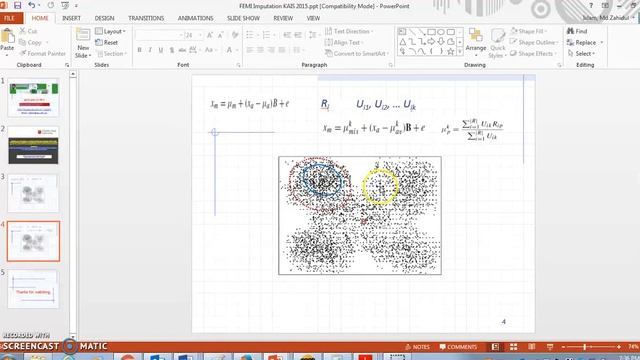Click NOTES in the status bar
Screen dimensions: 640x360
coord(418,347)
